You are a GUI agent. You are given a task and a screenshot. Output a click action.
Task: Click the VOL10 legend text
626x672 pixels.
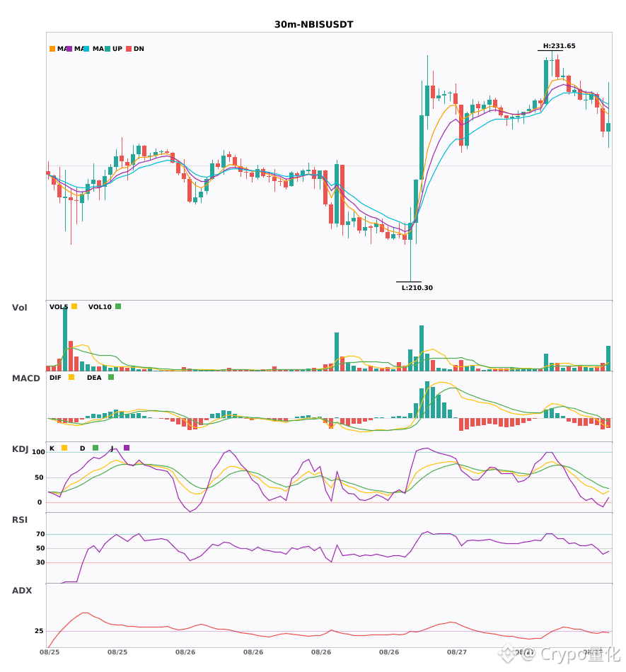100,307
